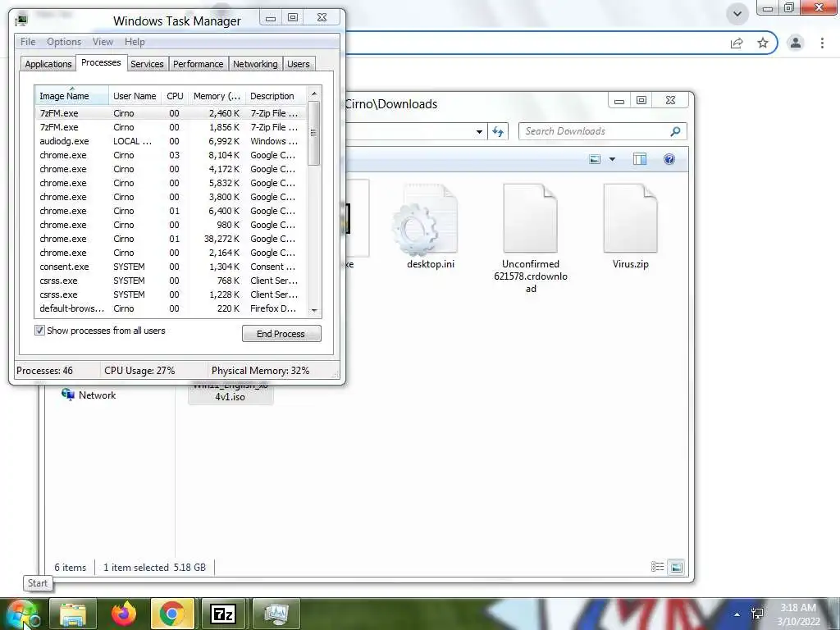Sort processes by the Memory column
This screenshot has width=840, height=630.
217,96
